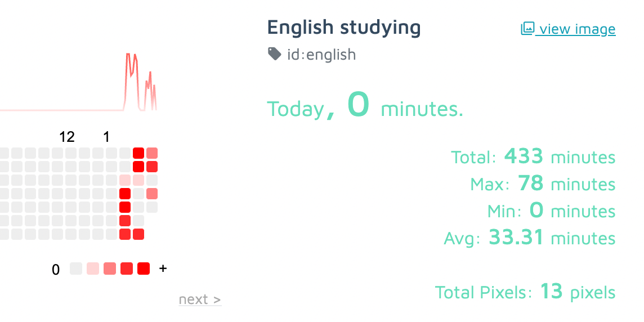Select the medium pink pixel in heatmap's top row
Screen dimensions: 644x322
click(x=152, y=153)
